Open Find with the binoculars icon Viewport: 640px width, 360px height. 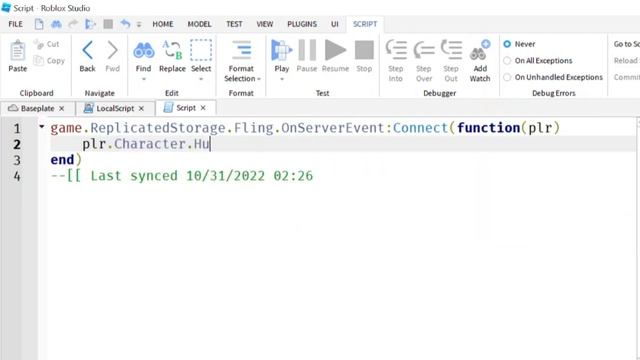[x=143, y=50]
